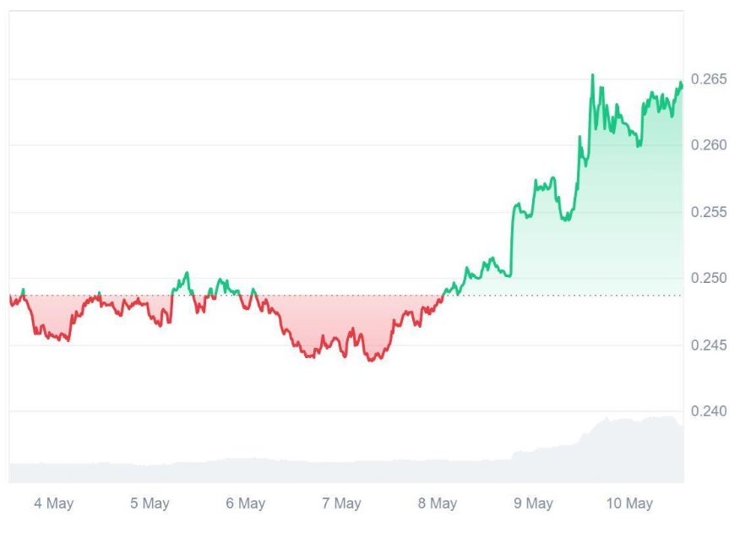756x533 pixels.
Task: Click the highest peak of the green line
Action: pos(592,75)
